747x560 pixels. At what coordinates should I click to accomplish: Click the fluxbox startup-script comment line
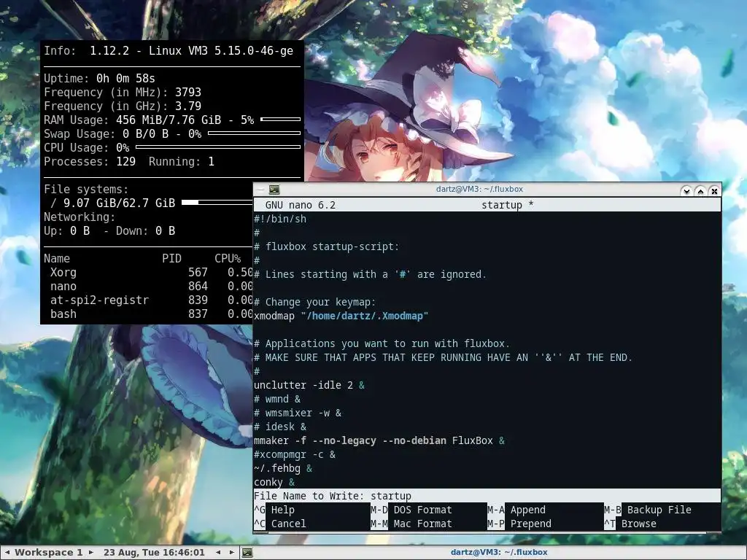click(x=326, y=246)
